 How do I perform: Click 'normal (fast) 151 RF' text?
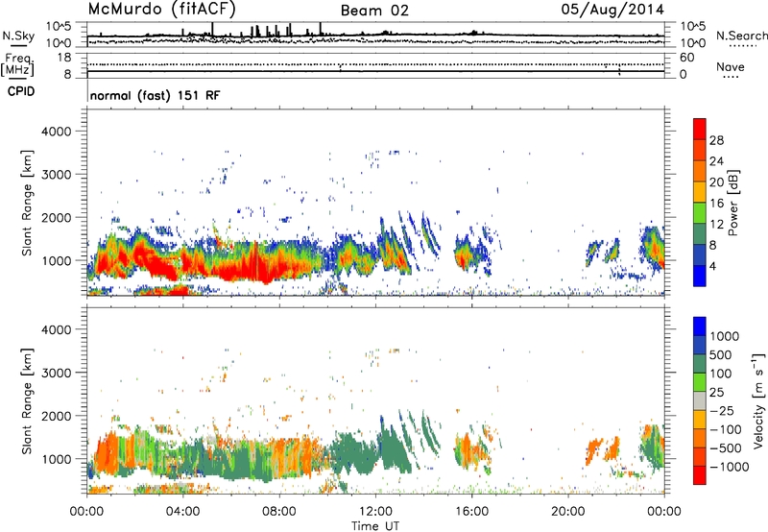click(156, 95)
